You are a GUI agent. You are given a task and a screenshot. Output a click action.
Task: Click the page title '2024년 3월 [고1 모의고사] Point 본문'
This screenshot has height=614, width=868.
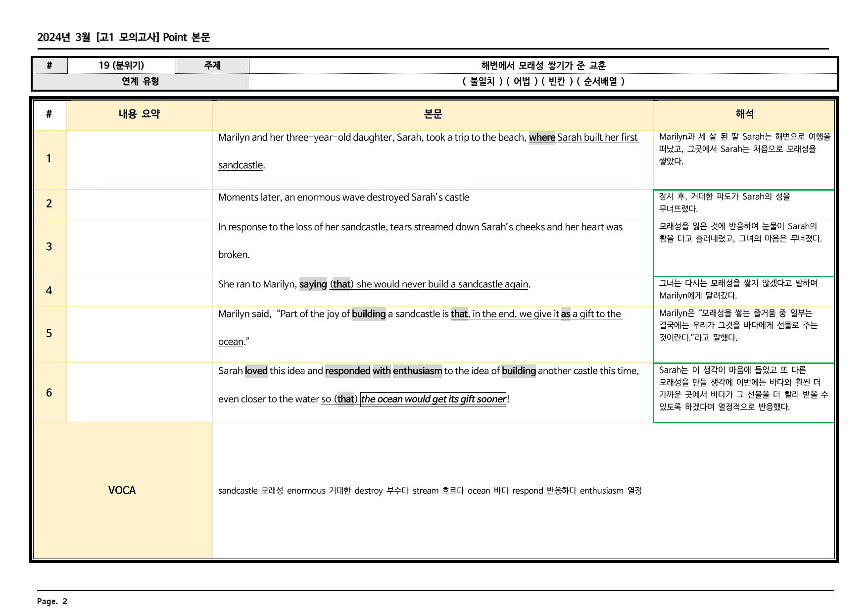tap(124, 37)
